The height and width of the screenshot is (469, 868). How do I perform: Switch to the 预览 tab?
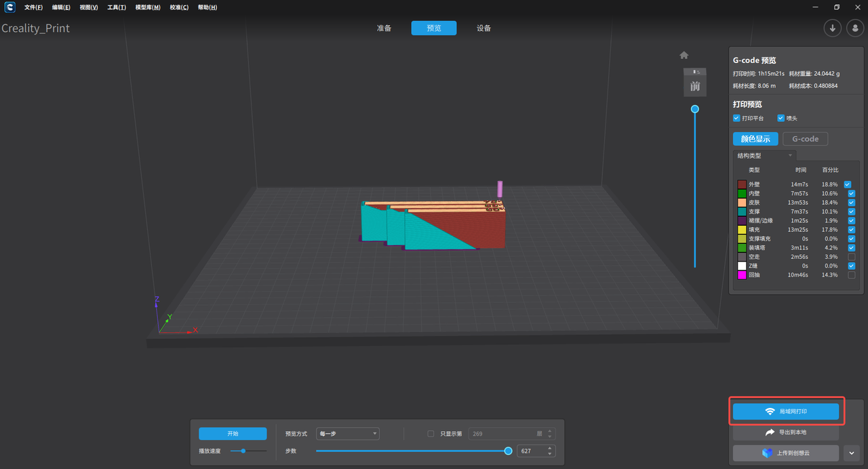tap(433, 28)
